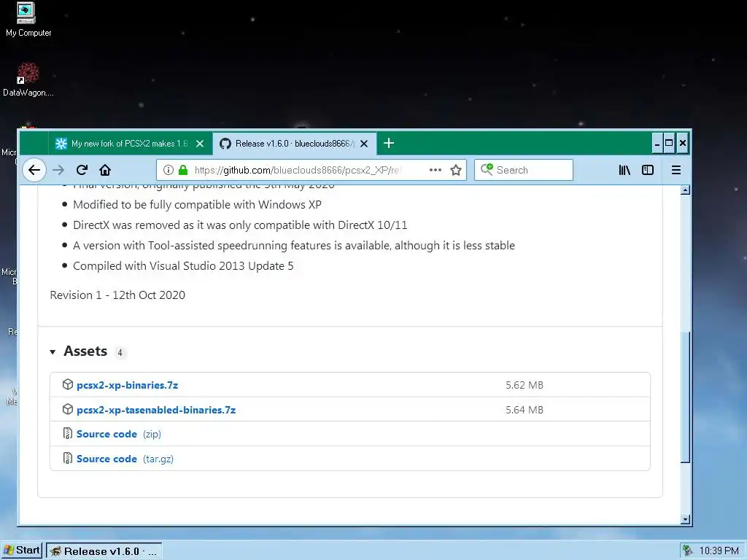Download pcsx2-xp-binaries.7z
Screen dimensions: 747x560
point(127,385)
